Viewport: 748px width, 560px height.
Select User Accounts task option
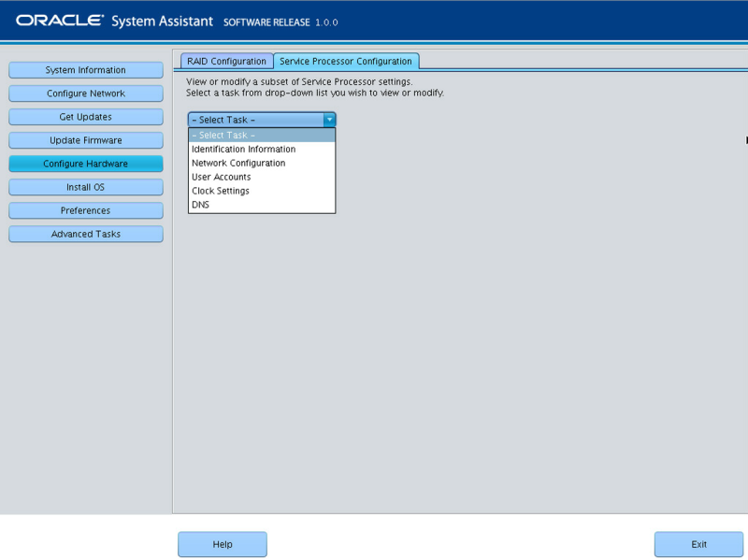pos(262,177)
